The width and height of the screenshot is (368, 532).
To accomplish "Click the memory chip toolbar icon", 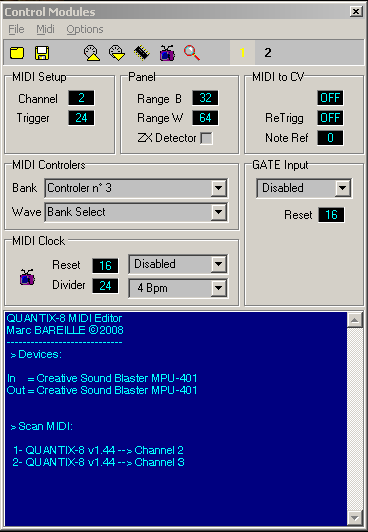I will click(x=142, y=53).
